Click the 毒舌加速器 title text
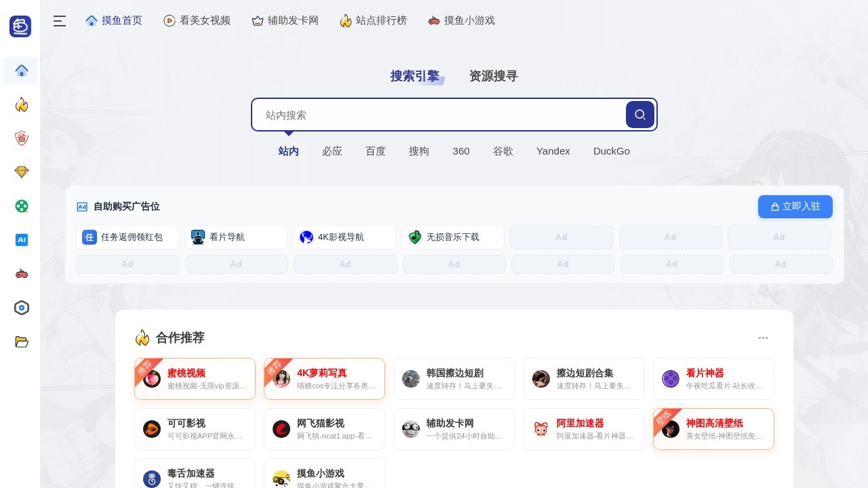Image resolution: width=868 pixels, height=488 pixels. [x=191, y=473]
